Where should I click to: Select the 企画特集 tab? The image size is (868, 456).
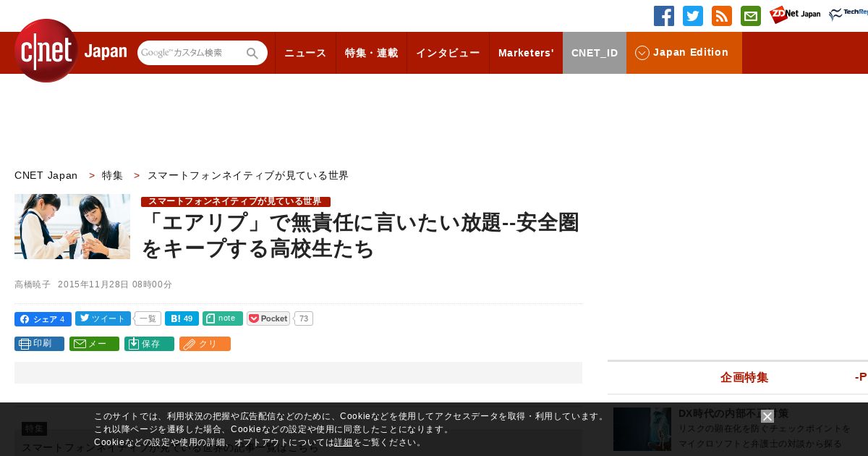[x=744, y=377]
